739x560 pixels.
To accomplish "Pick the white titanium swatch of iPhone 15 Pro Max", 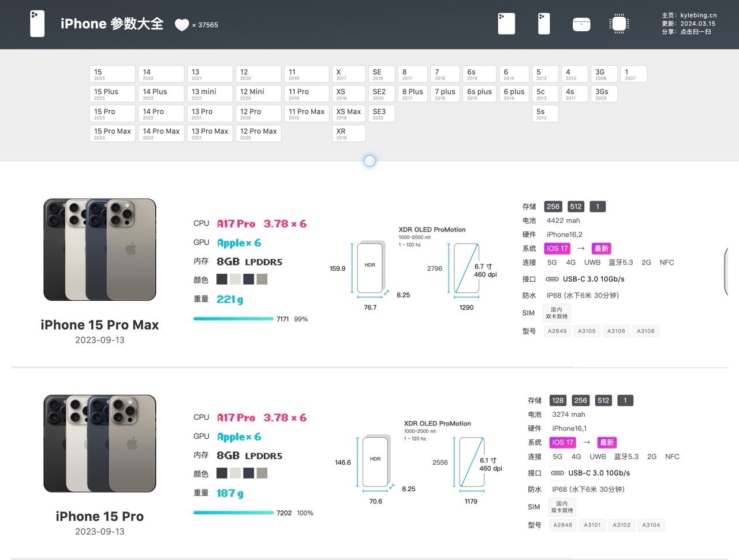I will pos(235,279).
